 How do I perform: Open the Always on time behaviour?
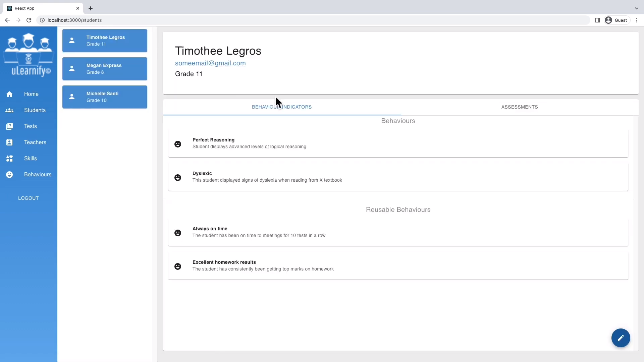click(398, 232)
